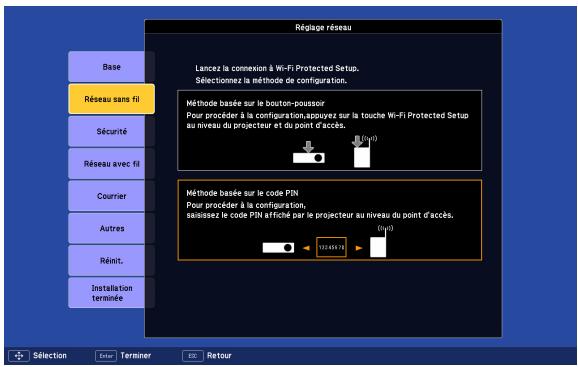This screenshot has height=367, width=578.
Task: Click down arrow above access point in push-button diagram
Action: 357,141
